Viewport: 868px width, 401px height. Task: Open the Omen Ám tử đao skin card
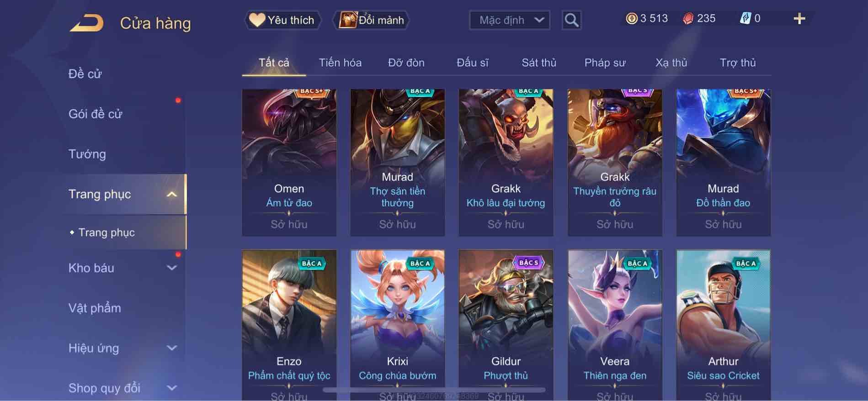(289, 163)
